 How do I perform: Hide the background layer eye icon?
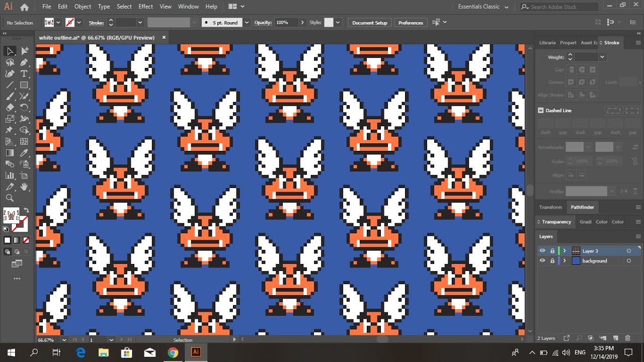click(542, 261)
